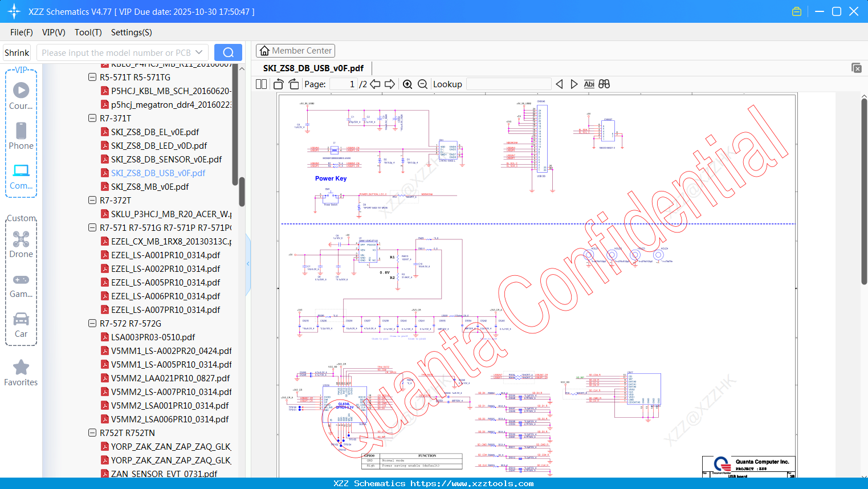Click the file tree scroll-up arrow

[242, 68]
